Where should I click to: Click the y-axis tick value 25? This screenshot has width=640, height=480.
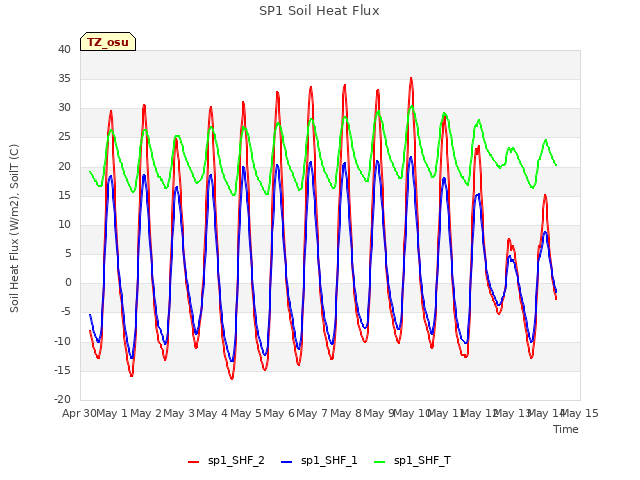[64, 137]
